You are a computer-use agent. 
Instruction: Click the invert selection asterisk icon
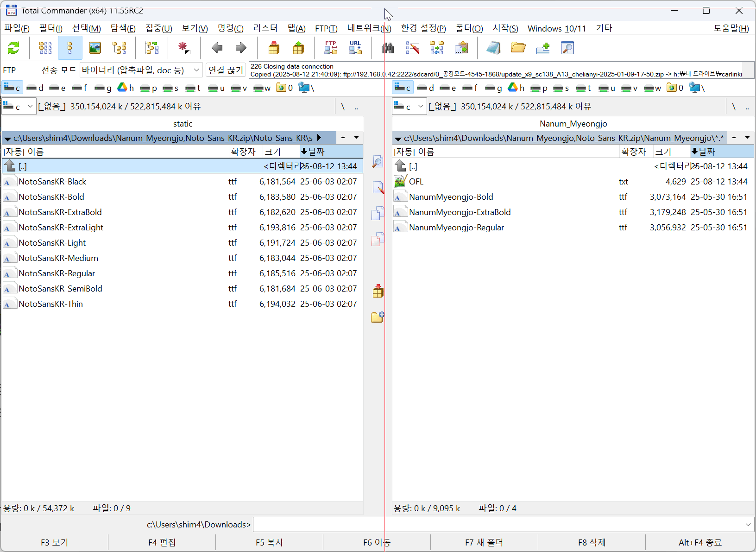pyautogui.click(x=184, y=48)
